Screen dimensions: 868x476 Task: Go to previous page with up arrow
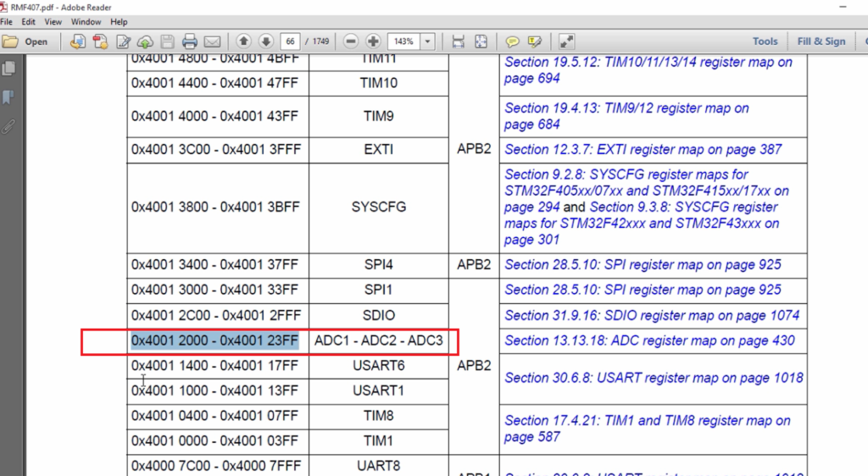click(243, 42)
